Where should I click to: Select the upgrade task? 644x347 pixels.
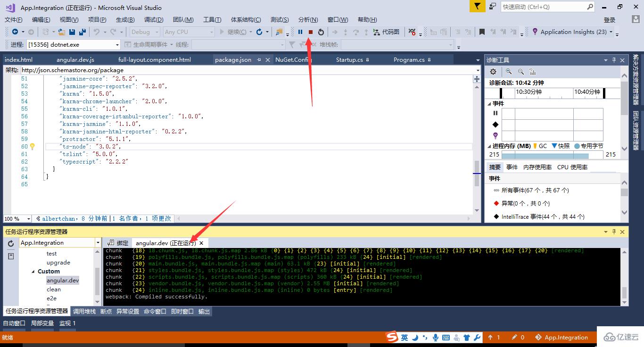58,262
